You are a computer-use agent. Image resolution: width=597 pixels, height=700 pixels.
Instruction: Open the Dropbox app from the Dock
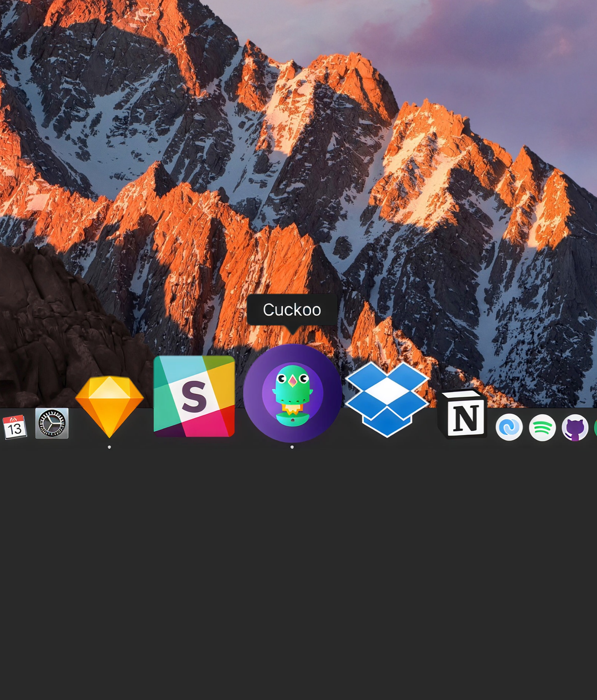tap(387, 400)
